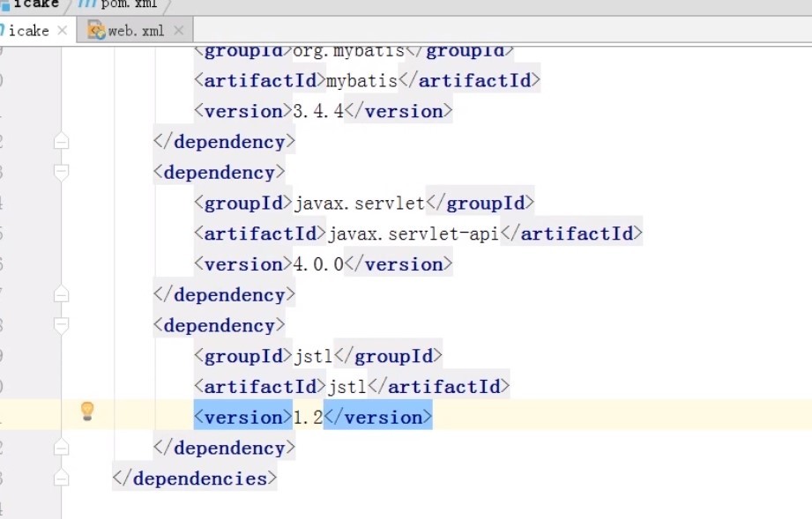Viewport: 812px width, 519px height.
Task: Click the jstl artifactId value
Action: point(347,387)
